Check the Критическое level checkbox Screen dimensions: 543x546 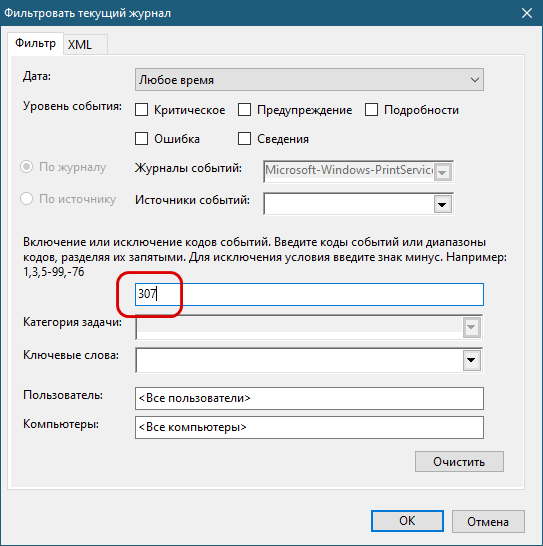pyautogui.click(x=141, y=110)
